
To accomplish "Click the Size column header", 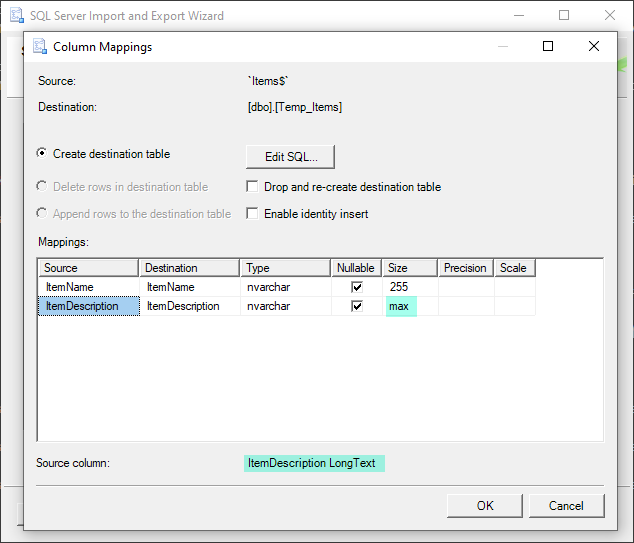I will (x=410, y=268).
